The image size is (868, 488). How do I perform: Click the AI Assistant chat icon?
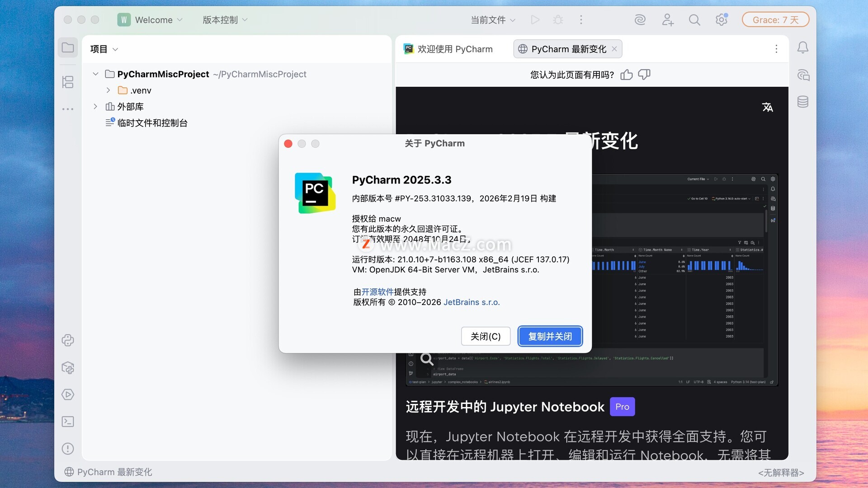pos(803,75)
